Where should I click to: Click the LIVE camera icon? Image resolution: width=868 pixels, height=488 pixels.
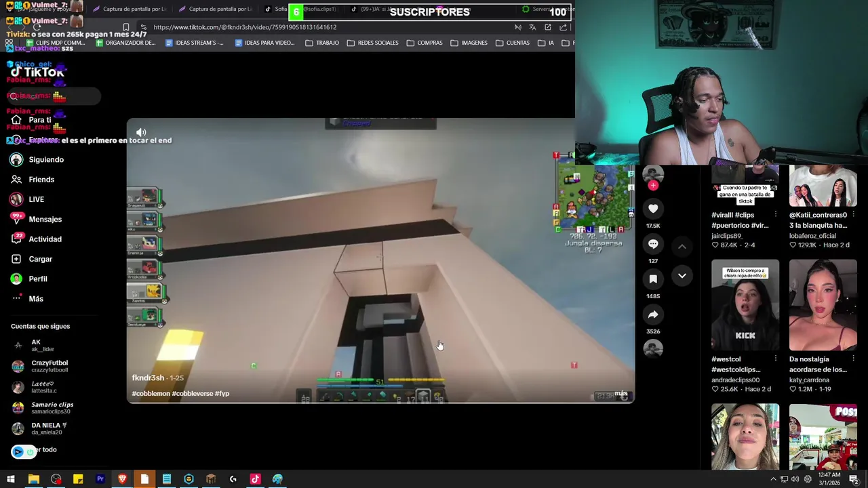(16, 199)
